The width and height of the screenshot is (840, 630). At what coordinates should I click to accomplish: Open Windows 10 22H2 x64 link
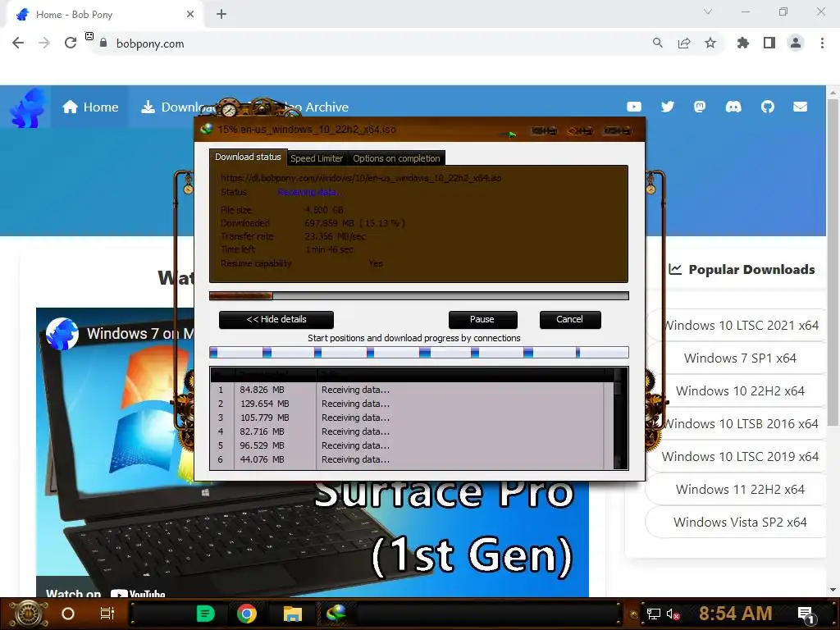point(741,390)
